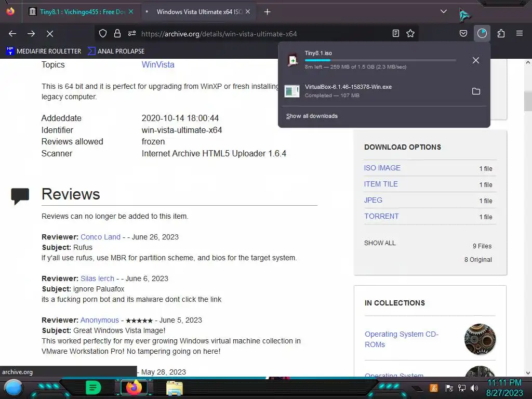Show all downloads
Screen dimensions: 532x399
coord(312,116)
